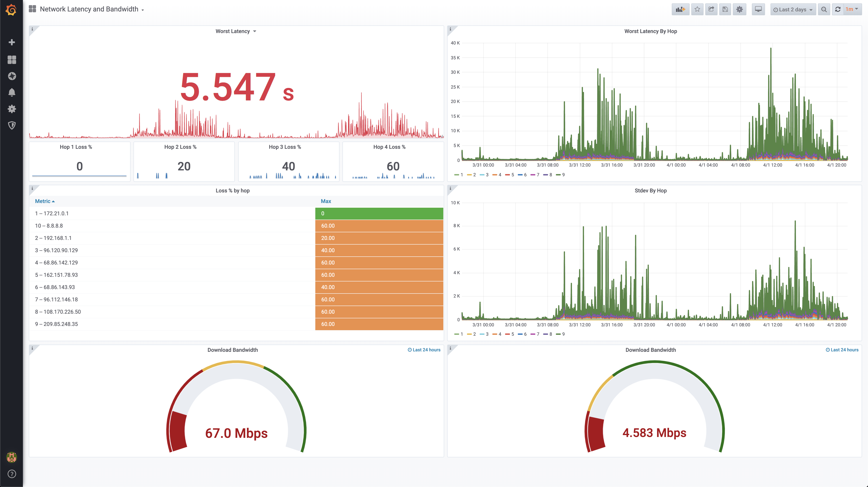Star this dashboard as favorite
The width and height of the screenshot is (868, 487).
pyautogui.click(x=697, y=9)
